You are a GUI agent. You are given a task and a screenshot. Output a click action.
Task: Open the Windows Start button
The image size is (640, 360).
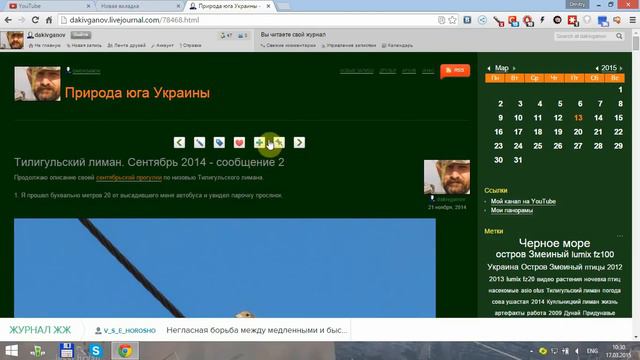11,351
